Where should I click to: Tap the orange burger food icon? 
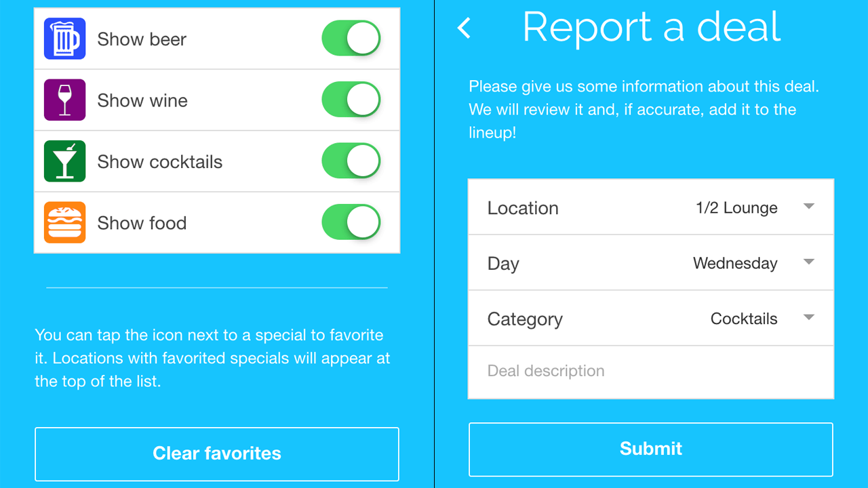[64, 222]
